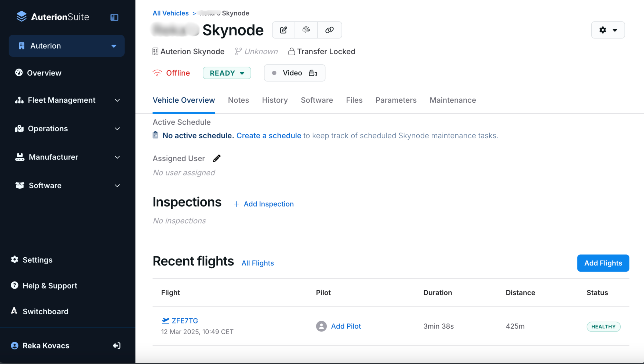Click the pilot avatar placeholder icon

click(321, 326)
